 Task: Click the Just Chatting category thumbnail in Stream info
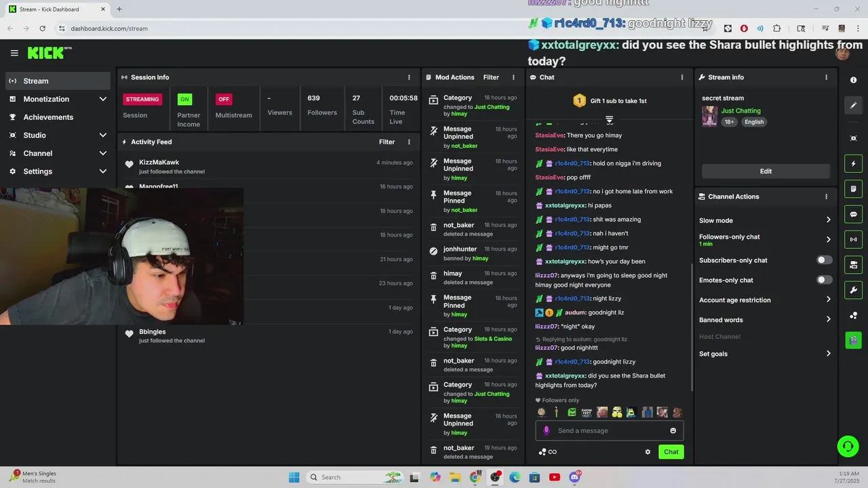tap(709, 116)
